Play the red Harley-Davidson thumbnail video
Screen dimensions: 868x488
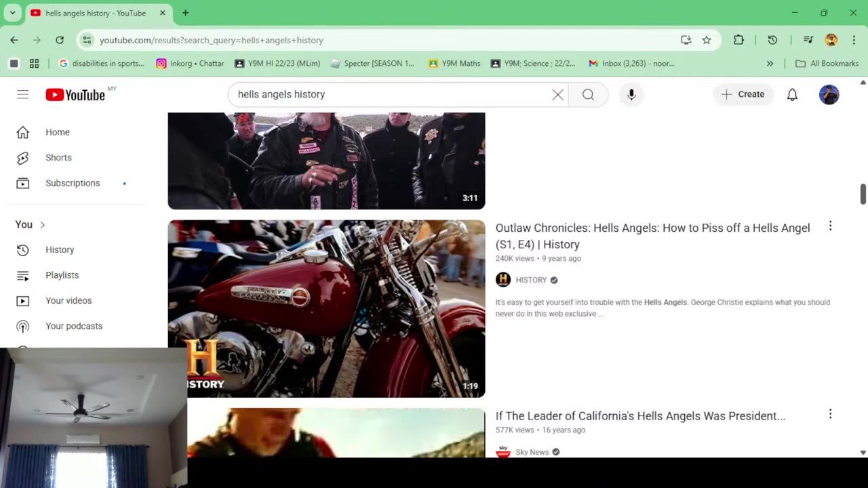[326, 308]
